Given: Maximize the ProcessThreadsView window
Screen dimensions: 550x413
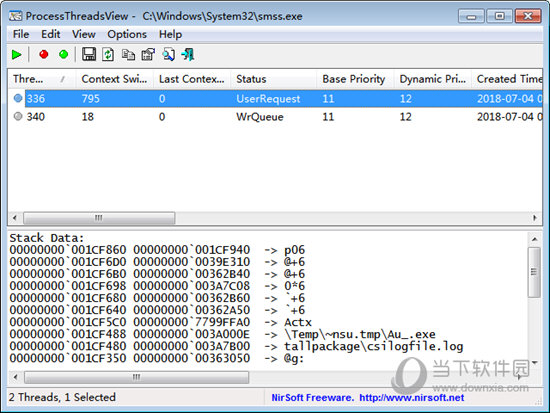Looking at the screenshot, I should (x=499, y=16).
